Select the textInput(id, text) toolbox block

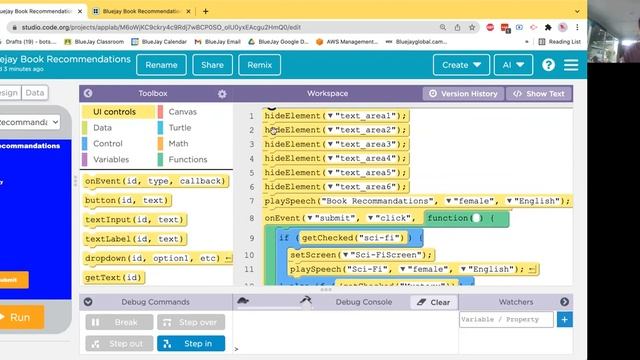[134, 220]
